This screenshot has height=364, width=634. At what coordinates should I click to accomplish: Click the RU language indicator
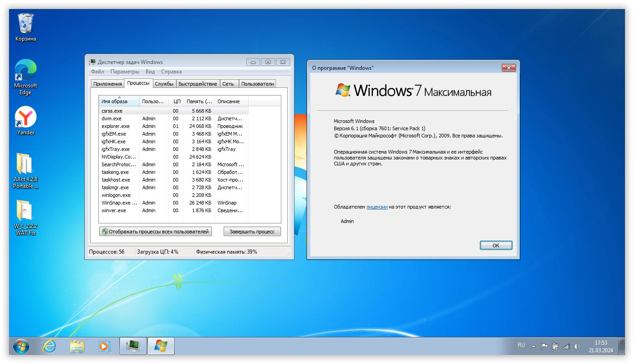pos(521,345)
